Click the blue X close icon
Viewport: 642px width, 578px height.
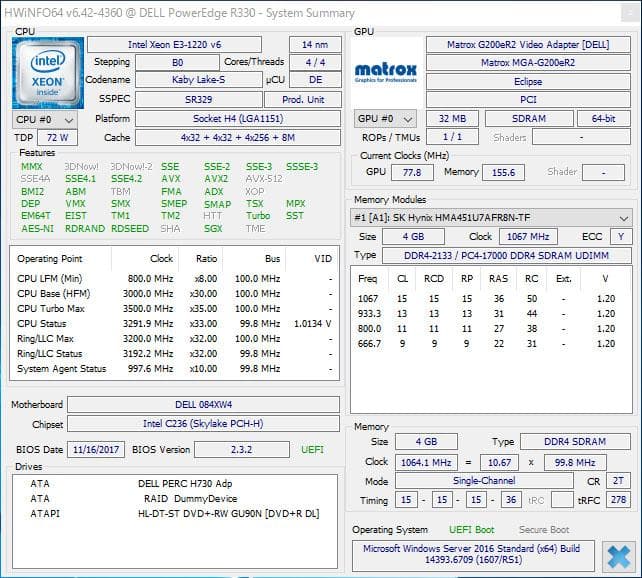tap(618, 557)
